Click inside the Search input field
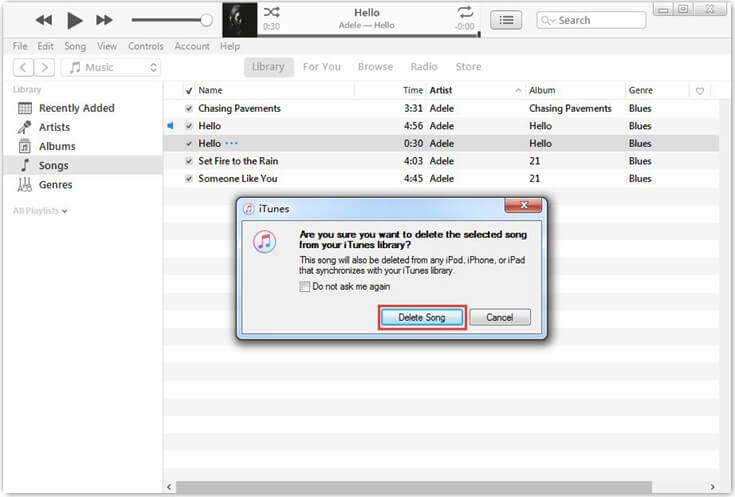Viewport: 735px width, 497px height. (591, 20)
